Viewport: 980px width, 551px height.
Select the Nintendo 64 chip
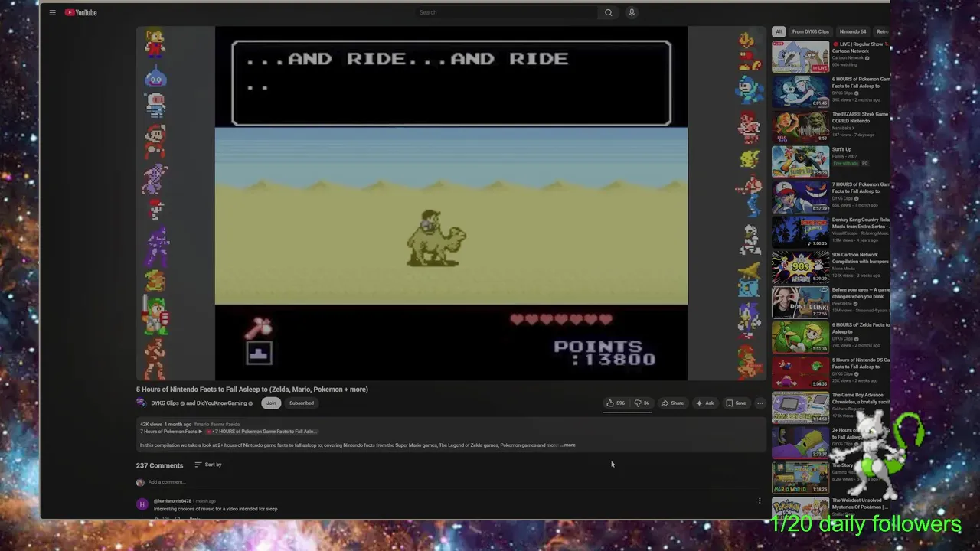pos(853,31)
